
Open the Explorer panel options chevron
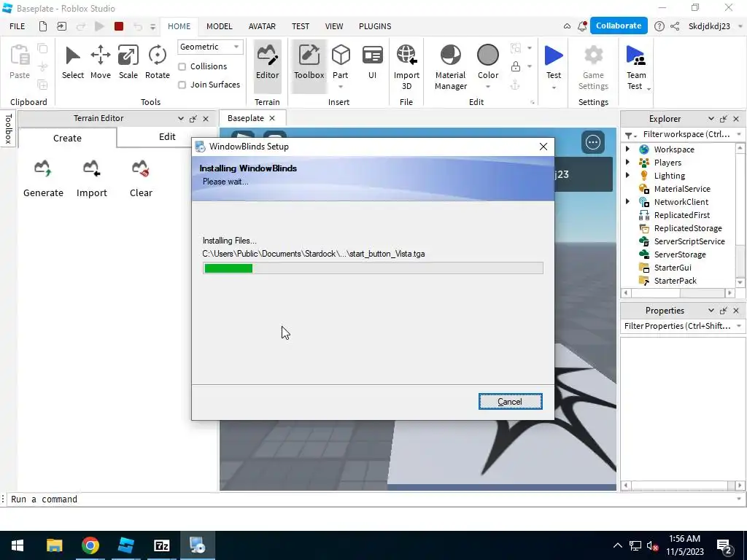711,119
